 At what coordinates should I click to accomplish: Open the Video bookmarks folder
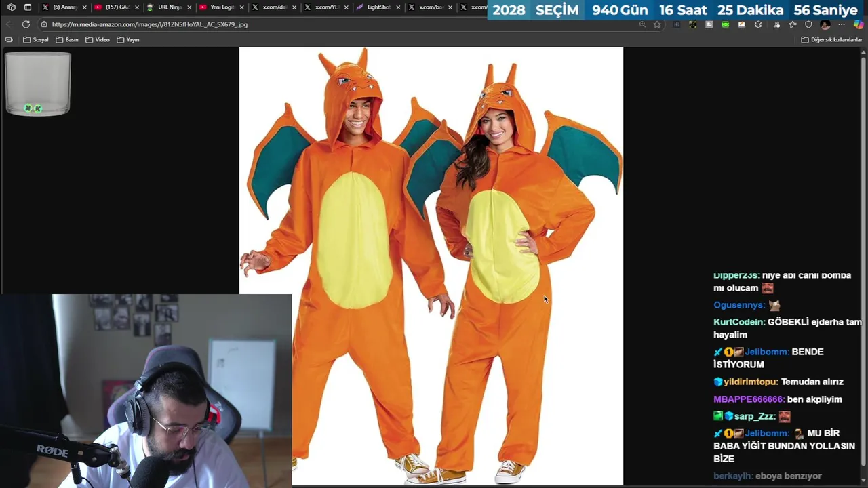pyautogui.click(x=98, y=40)
